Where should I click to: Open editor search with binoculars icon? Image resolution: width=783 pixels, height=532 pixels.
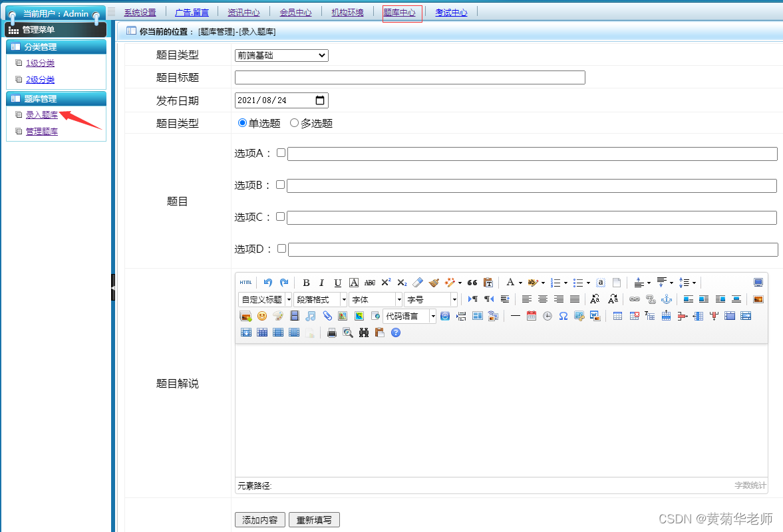click(364, 332)
